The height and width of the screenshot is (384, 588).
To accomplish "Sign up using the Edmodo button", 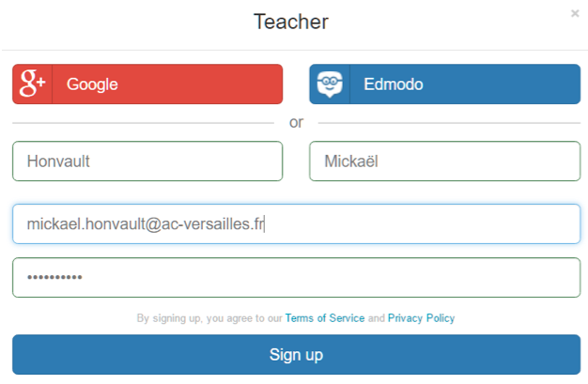I will pyautogui.click(x=464, y=84).
